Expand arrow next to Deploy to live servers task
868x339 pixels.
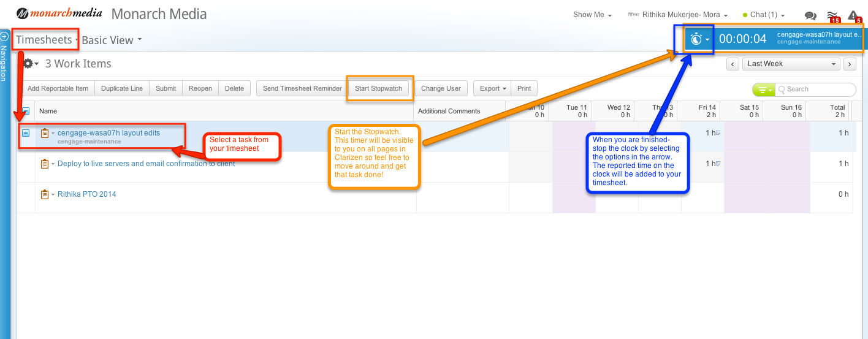click(x=53, y=164)
